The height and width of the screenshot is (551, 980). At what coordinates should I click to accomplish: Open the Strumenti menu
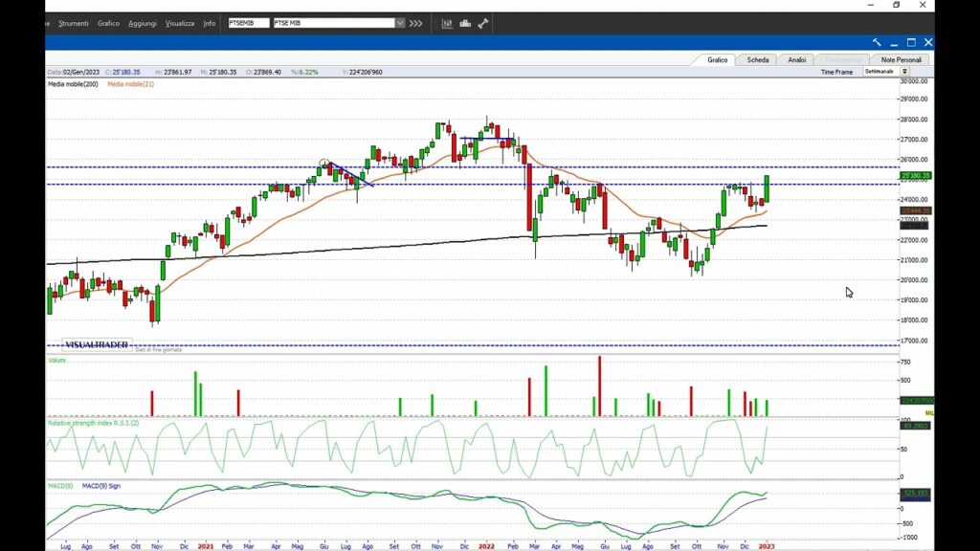coord(74,23)
